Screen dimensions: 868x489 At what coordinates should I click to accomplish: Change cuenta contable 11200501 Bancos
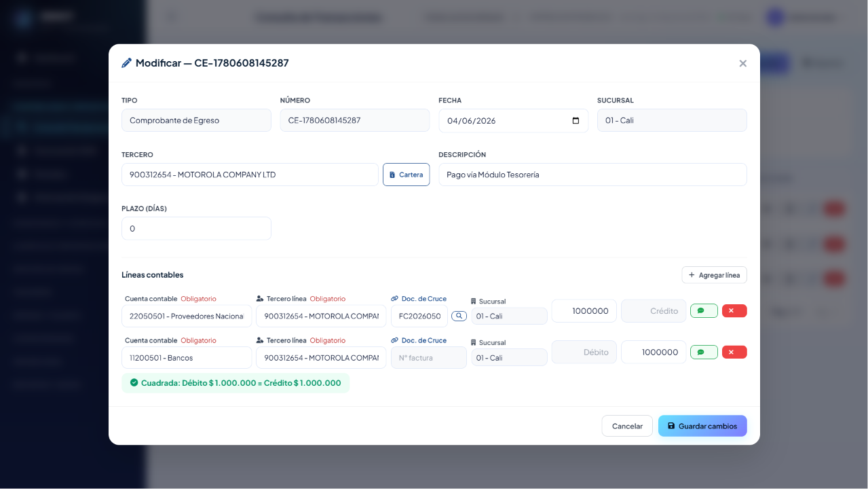(x=187, y=357)
